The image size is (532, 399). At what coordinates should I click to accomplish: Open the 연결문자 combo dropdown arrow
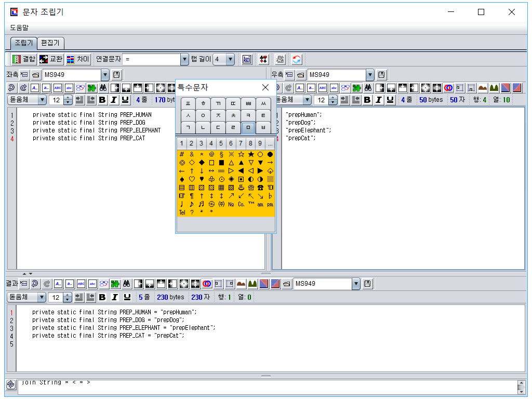point(184,59)
